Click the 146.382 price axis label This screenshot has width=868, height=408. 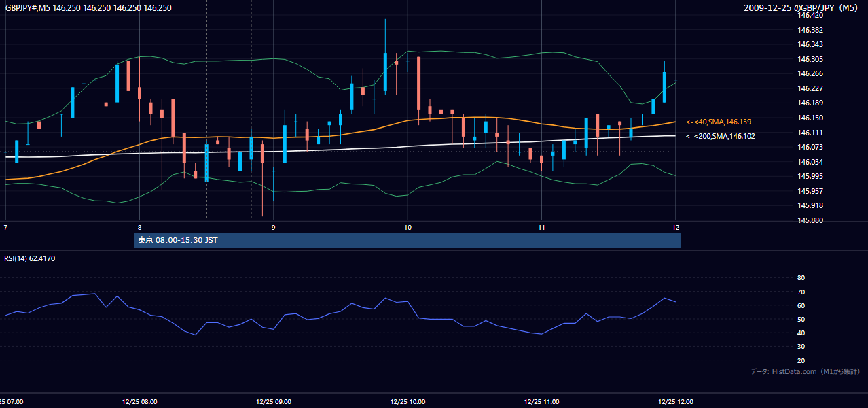810,30
